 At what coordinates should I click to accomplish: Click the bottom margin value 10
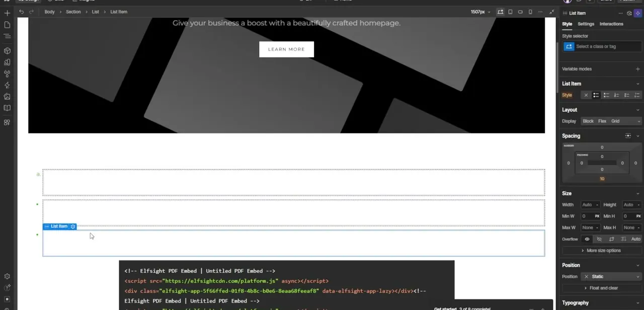click(602, 179)
